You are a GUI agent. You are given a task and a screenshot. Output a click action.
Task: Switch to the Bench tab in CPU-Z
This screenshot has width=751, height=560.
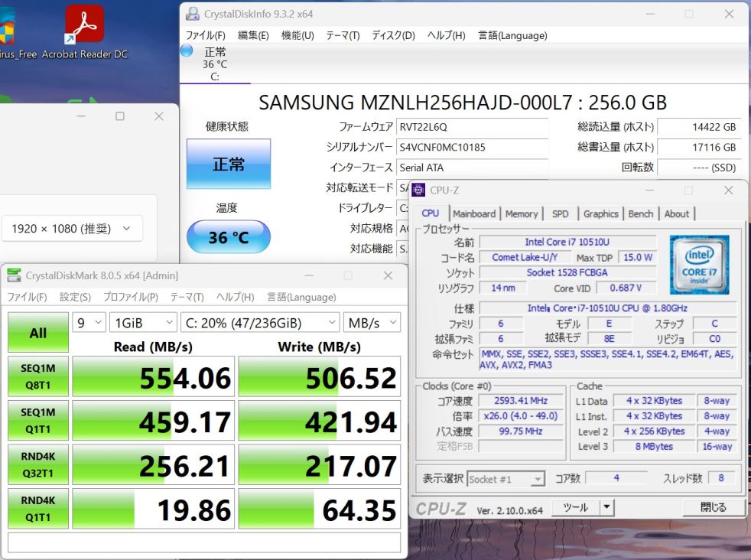click(x=640, y=213)
